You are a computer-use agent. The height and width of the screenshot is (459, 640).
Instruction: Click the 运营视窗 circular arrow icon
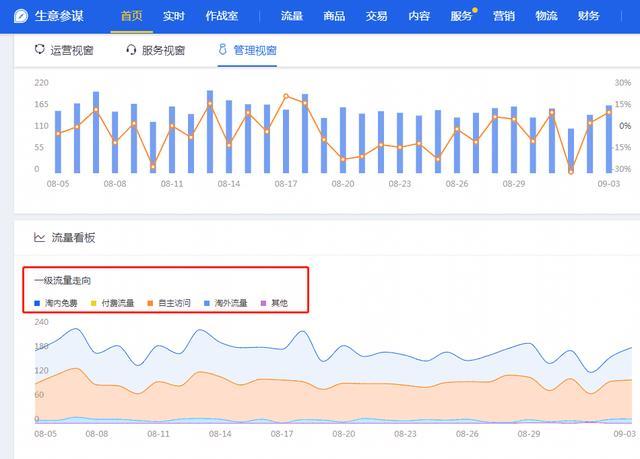point(39,49)
